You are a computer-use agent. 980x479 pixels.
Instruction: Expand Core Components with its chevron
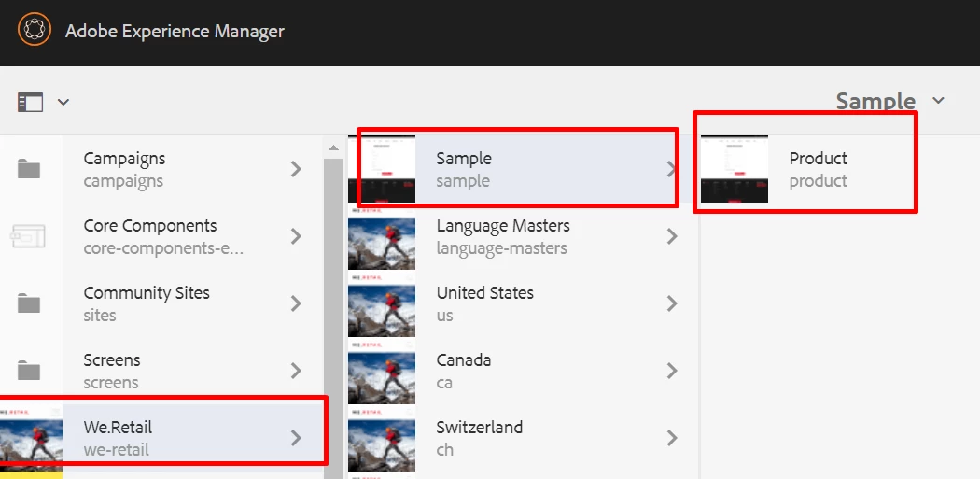click(296, 236)
